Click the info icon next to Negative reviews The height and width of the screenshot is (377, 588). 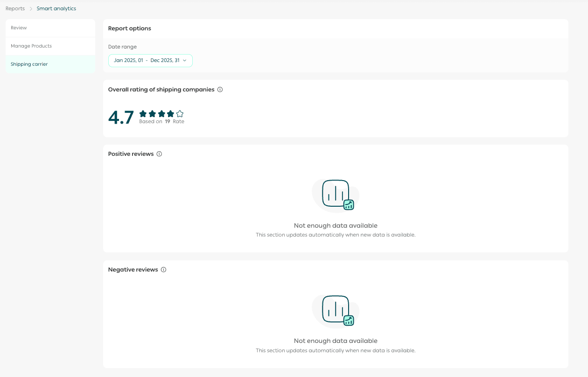(x=163, y=270)
